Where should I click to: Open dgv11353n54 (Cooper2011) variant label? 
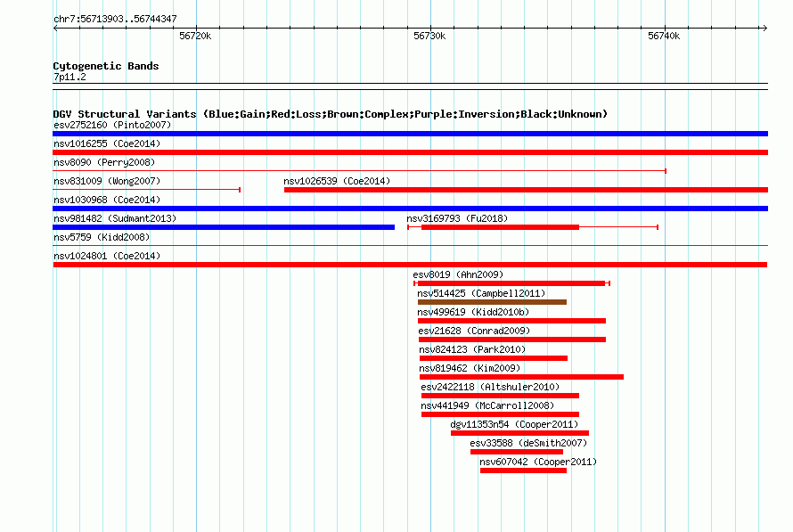pyautogui.click(x=514, y=424)
